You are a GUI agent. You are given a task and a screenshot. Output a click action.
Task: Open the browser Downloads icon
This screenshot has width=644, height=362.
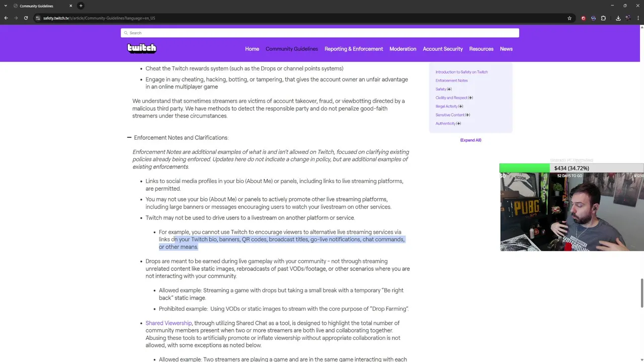618,18
